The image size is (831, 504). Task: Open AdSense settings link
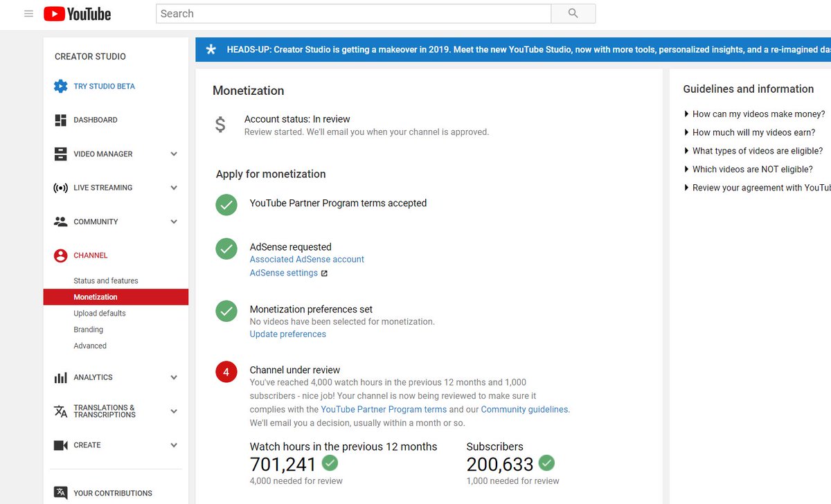284,273
